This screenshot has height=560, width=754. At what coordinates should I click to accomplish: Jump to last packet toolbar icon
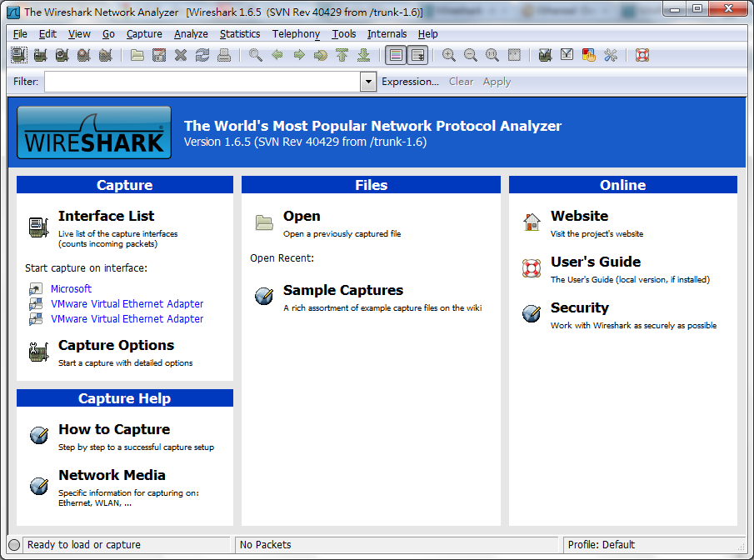click(364, 55)
